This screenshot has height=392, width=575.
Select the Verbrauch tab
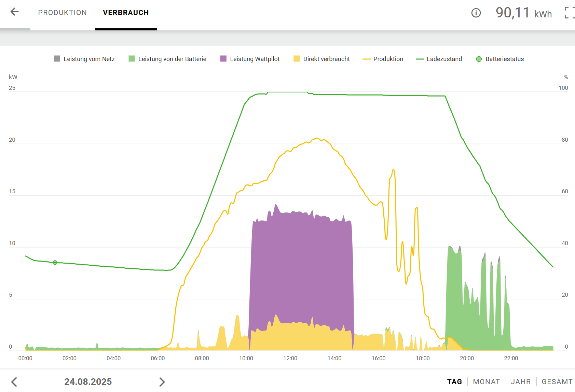click(x=126, y=13)
